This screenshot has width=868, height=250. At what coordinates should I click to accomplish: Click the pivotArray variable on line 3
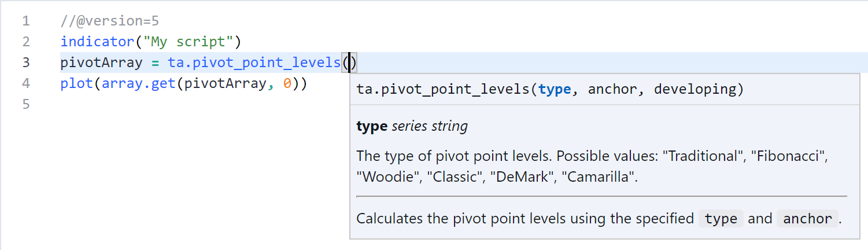point(101,62)
